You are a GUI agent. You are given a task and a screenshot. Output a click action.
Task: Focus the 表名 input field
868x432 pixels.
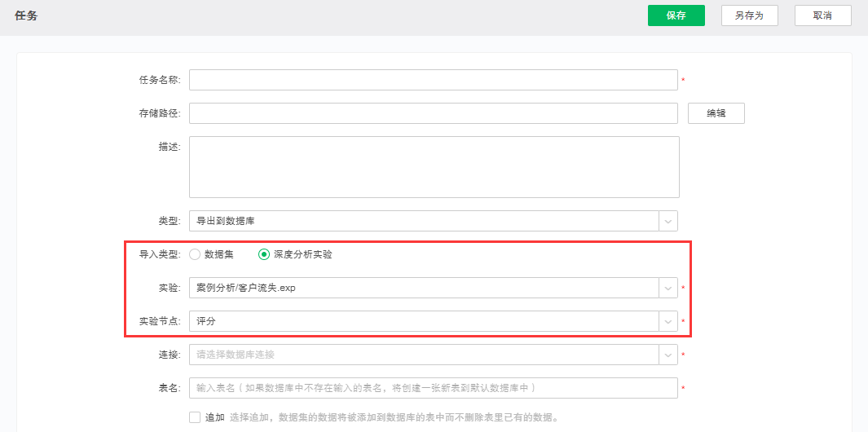[x=433, y=388]
